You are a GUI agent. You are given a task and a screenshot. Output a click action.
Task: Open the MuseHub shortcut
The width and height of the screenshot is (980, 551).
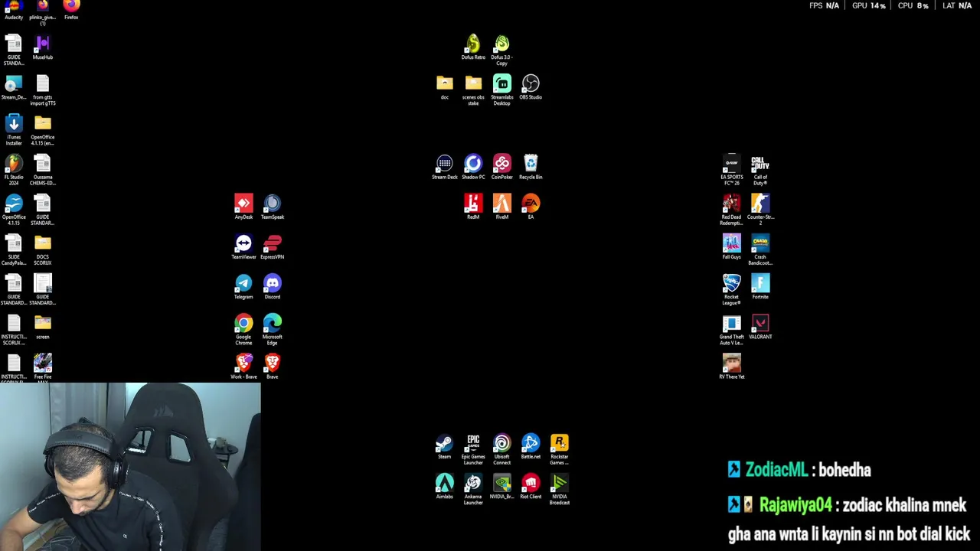pos(43,47)
